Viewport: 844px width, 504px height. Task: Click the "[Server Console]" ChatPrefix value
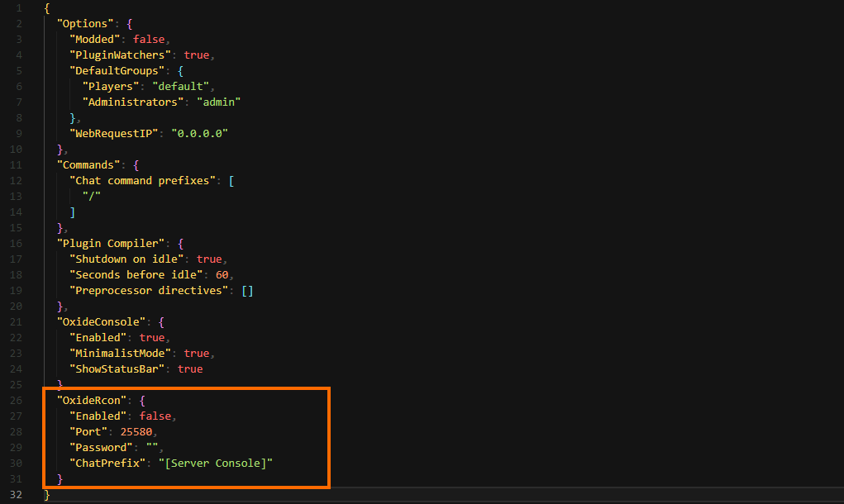click(x=215, y=464)
